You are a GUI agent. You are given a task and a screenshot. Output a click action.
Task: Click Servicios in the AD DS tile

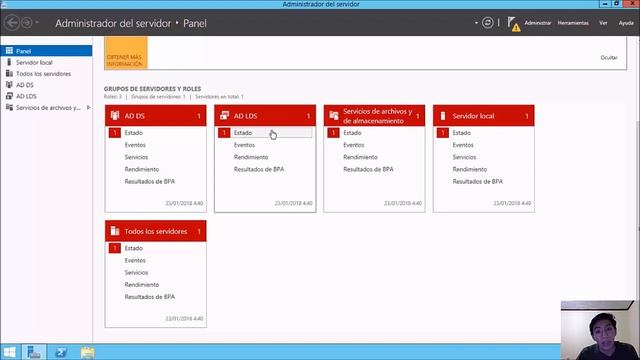136,157
